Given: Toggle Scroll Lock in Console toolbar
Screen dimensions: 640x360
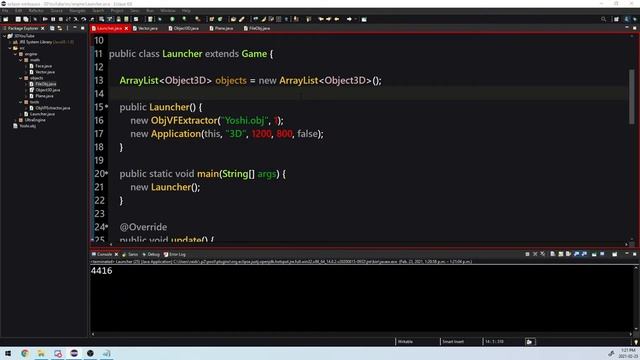Looking at the screenshot, I should pyautogui.click(x=561, y=254).
